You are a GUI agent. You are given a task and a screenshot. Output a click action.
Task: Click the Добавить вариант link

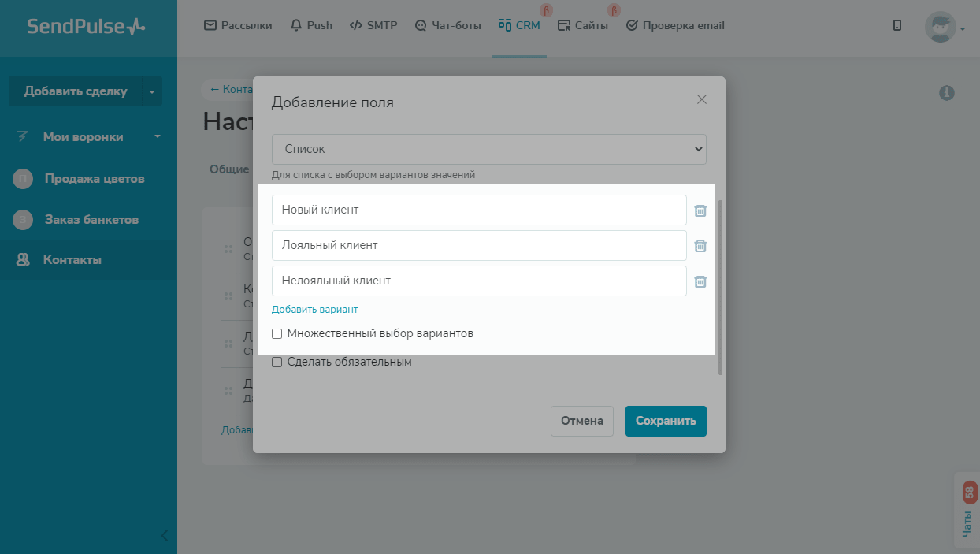pyautogui.click(x=314, y=310)
